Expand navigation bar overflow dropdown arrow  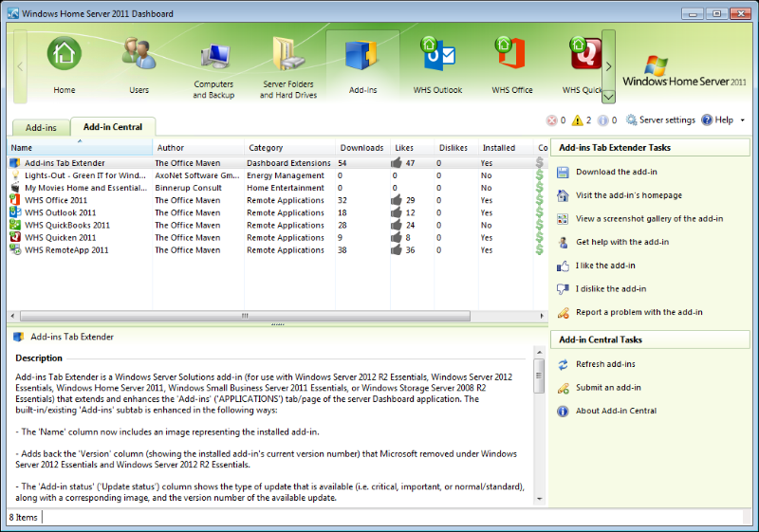tap(608, 97)
